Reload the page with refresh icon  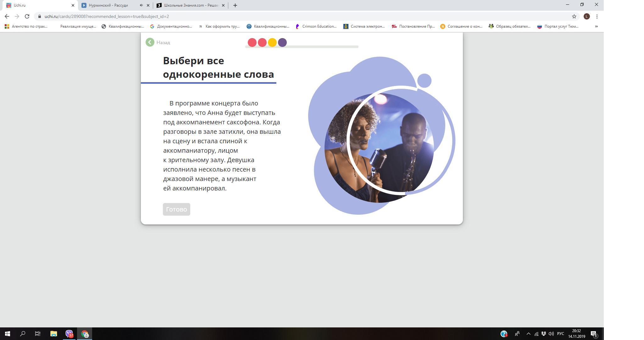point(27,16)
